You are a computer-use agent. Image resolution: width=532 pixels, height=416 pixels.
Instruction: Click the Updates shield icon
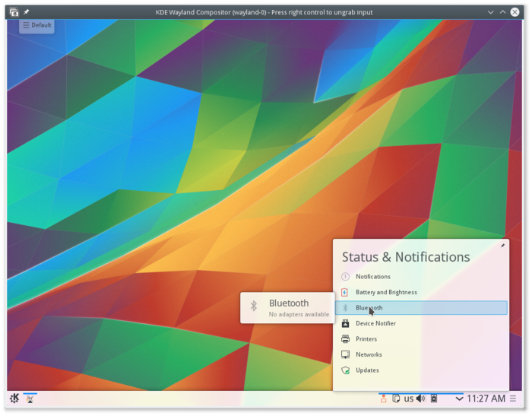click(x=345, y=370)
